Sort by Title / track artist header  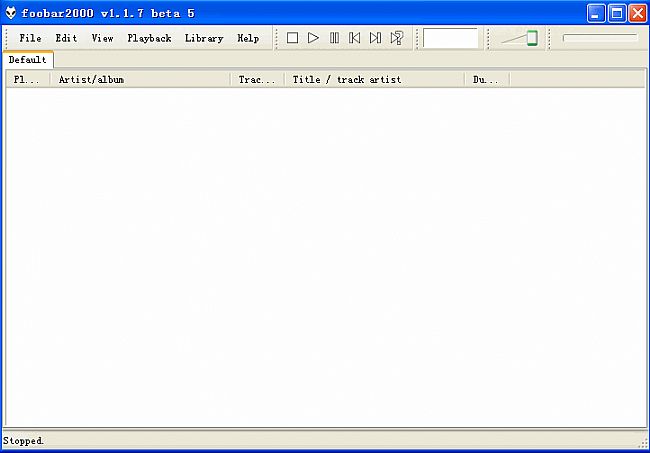click(375, 80)
